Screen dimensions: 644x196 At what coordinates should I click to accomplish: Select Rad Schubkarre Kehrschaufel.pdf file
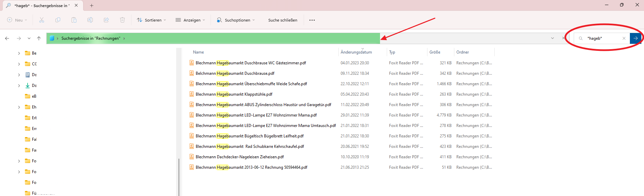[250, 146]
